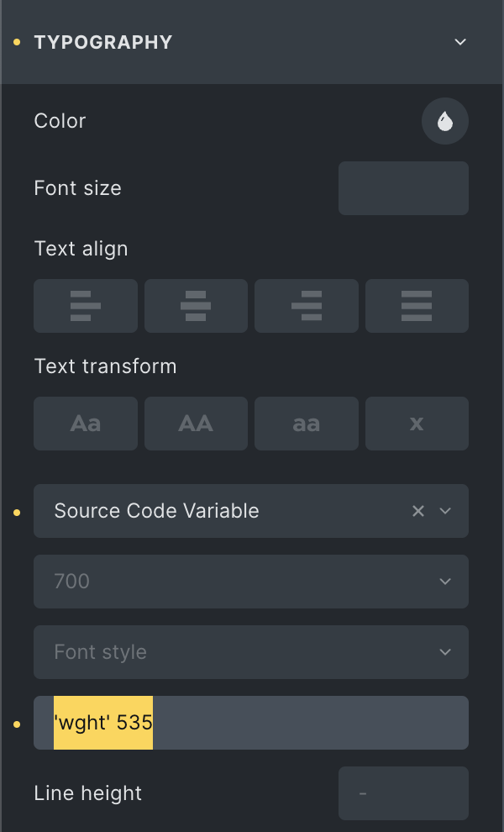Select none text transform (x)

417,424
